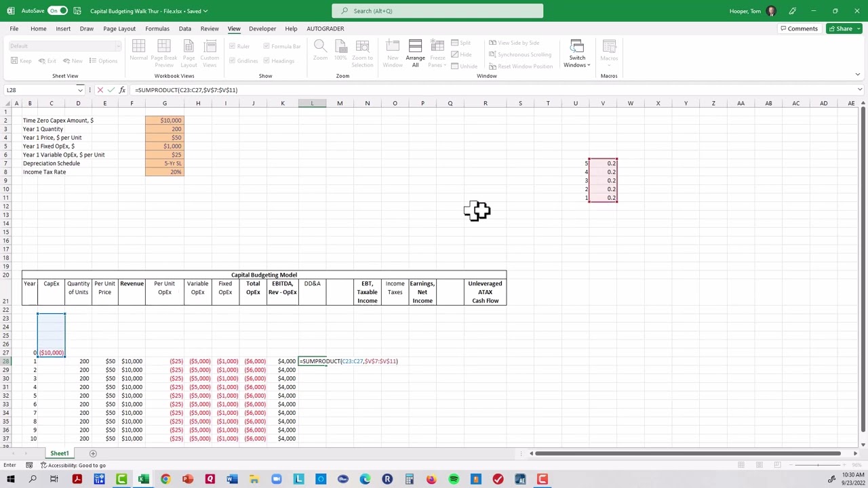Select the 5-Yr SL depreciation cell

(164, 163)
